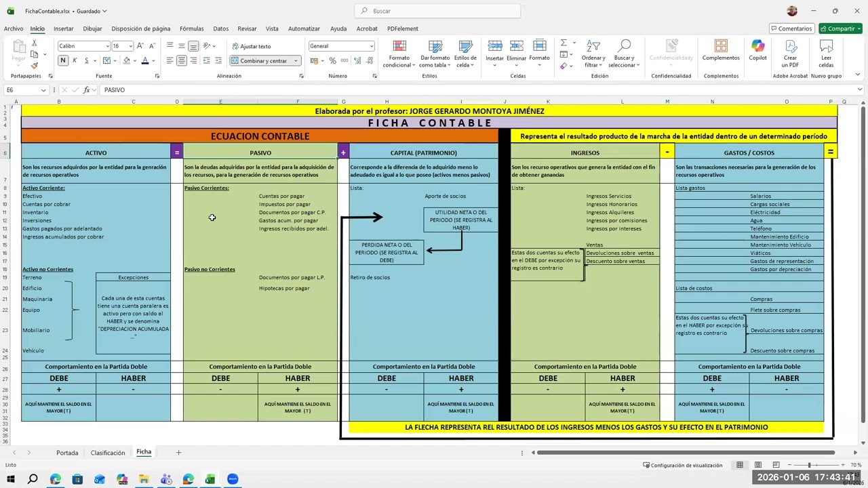This screenshot has height=488, width=868.
Task: Toggle align bottom vertical alignment
Action: [x=193, y=46]
